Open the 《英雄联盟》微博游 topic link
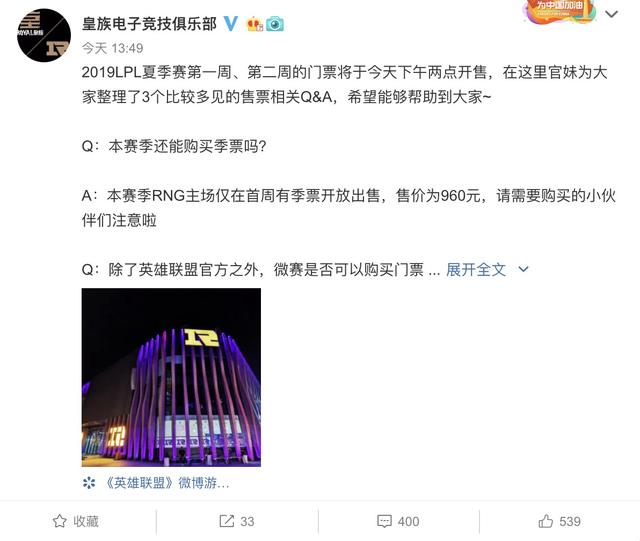The width and height of the screenshot is (640, 541). coord(167,483)
